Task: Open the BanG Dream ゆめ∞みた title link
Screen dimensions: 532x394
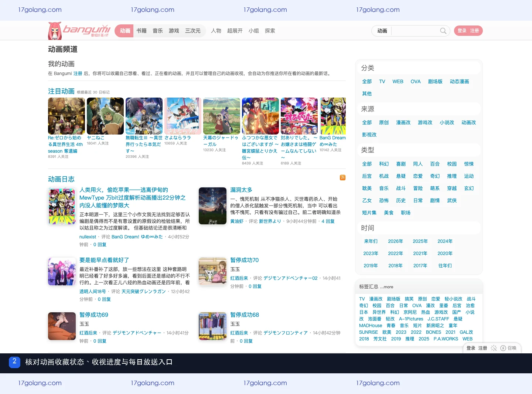Action: 332,141
